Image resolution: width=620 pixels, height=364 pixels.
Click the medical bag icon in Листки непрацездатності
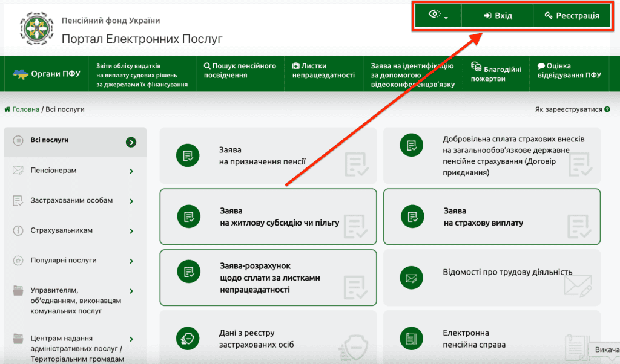pyautogui.click(x=295, y=65)
